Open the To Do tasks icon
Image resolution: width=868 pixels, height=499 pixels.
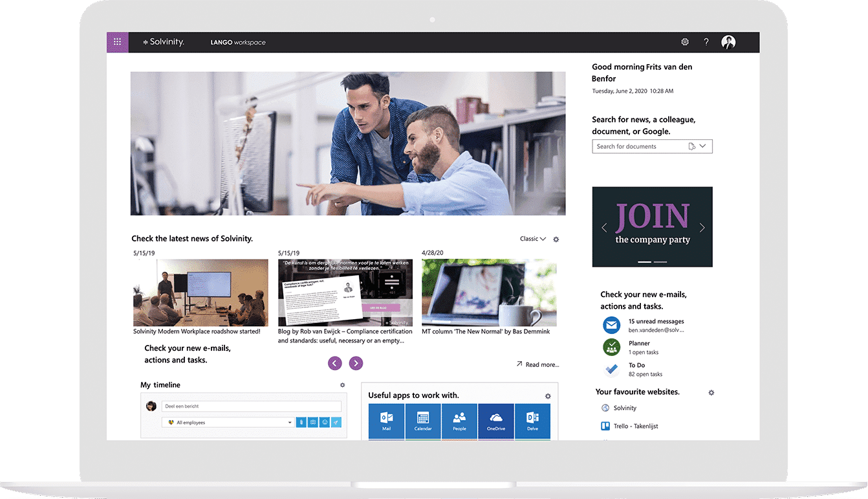point(611,369)
